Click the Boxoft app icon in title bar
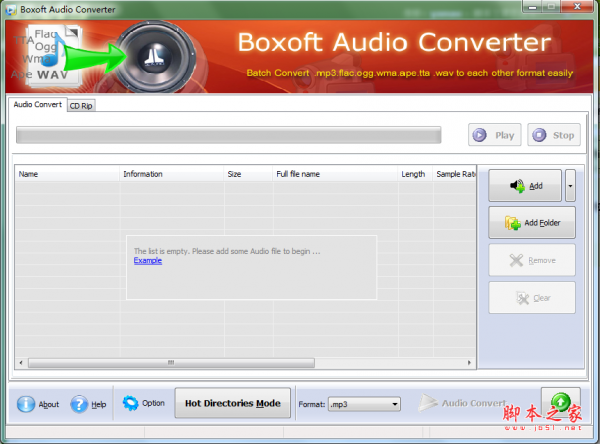The width and height of the screenshot is (600, 444). (x=11, y=10)
